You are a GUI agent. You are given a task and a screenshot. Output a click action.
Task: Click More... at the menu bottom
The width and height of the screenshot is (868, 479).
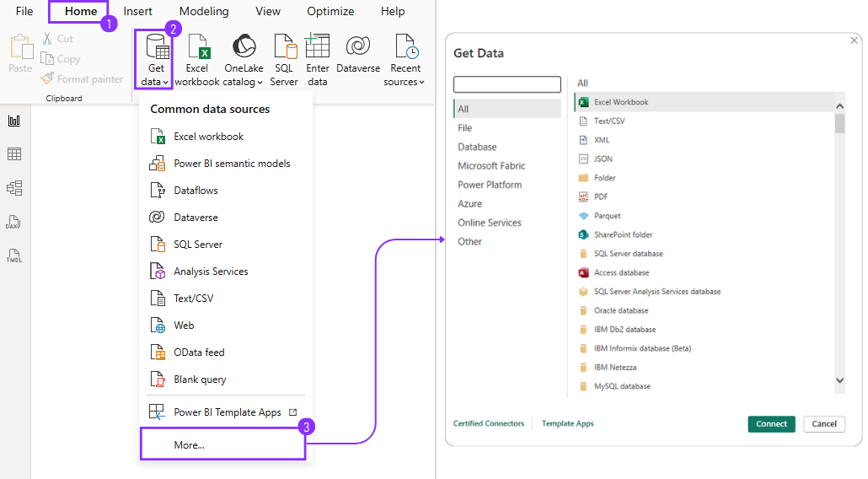(223, 444)
